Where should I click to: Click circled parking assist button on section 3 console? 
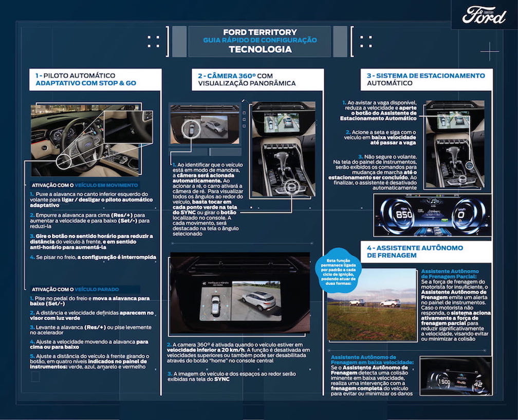point(469,165)
